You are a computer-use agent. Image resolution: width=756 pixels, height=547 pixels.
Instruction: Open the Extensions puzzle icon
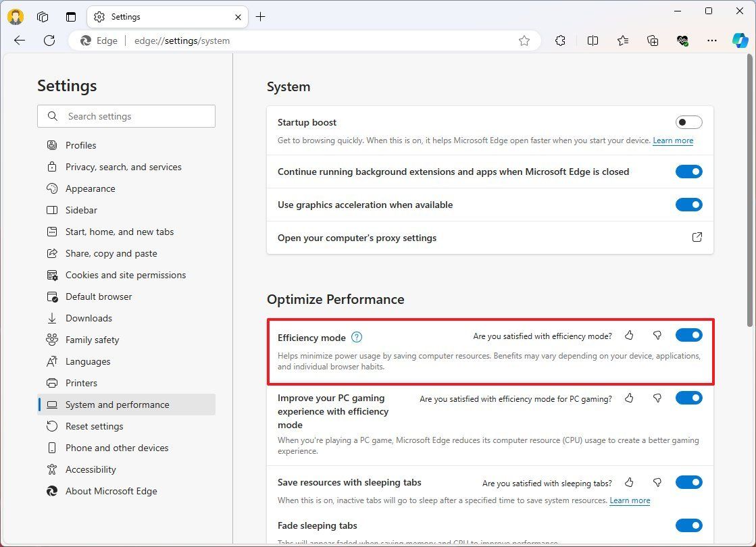560,41
